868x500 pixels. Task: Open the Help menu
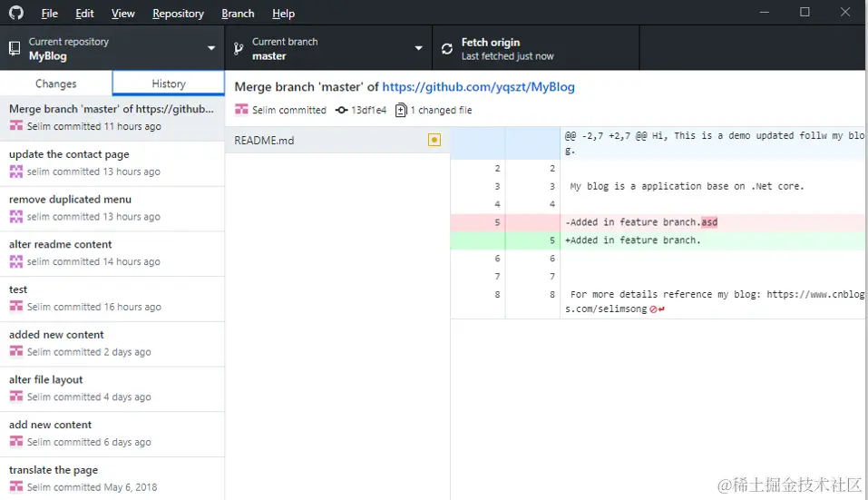283,14
